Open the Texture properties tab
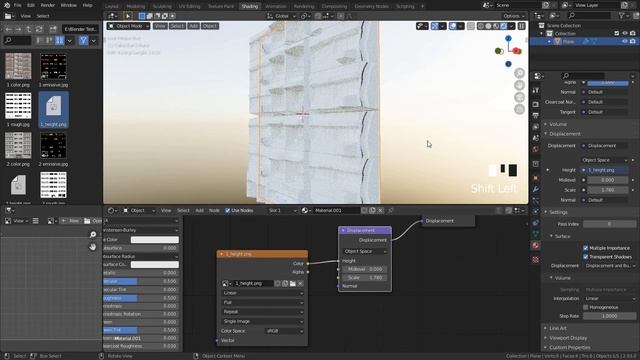 pos(536,260)
